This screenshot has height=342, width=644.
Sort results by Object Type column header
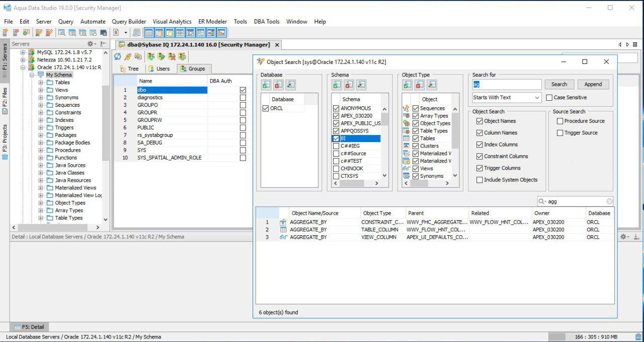click(x=382, y=213)
